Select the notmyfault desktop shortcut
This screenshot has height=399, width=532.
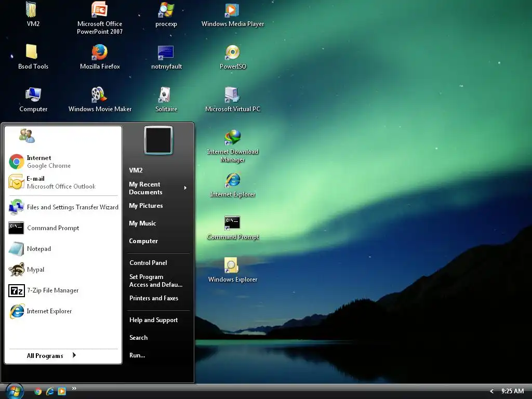(166, 57)
